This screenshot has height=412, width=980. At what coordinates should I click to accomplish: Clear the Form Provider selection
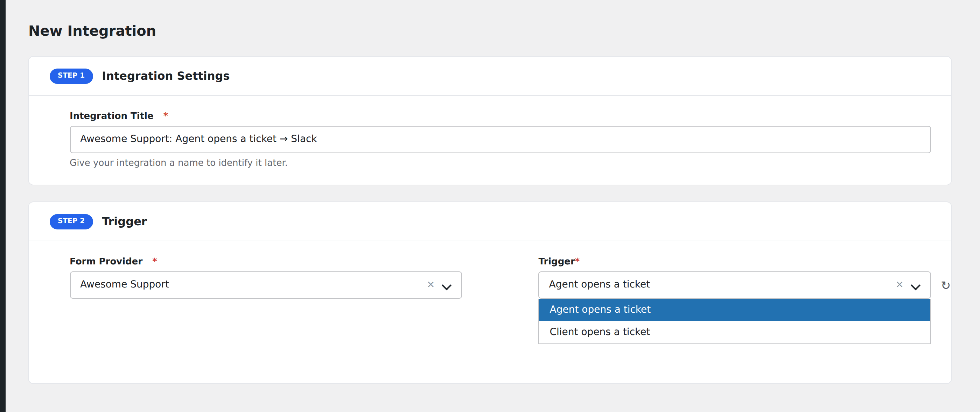tap(430, 284)
